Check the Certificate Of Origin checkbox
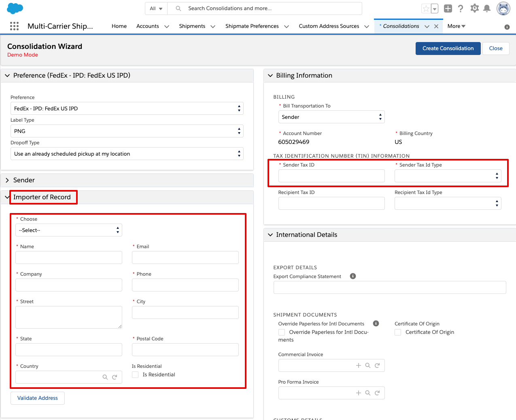Viewport: 516px width, 420px height. (x=398, y=332)
